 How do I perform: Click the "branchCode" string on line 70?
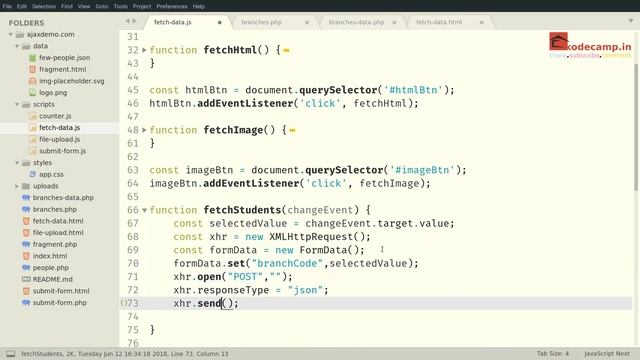pos(287,263)
